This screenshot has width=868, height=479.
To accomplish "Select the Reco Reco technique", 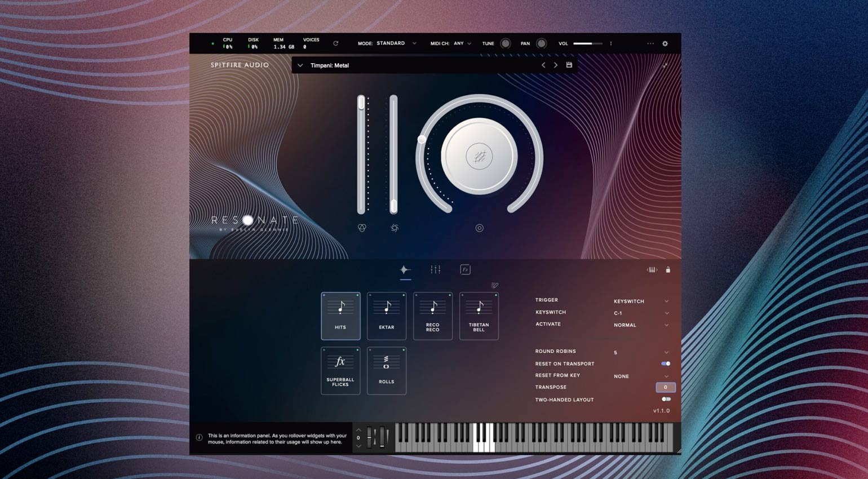I will click(x=433, y=316).
